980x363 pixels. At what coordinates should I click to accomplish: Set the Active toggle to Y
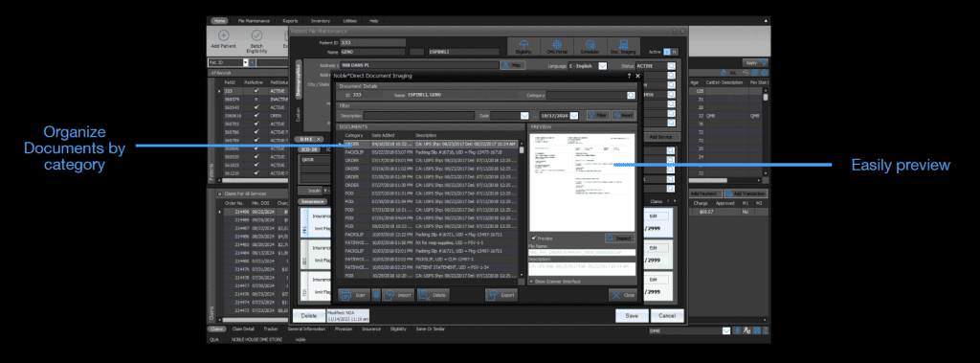(x=666, y=52)
